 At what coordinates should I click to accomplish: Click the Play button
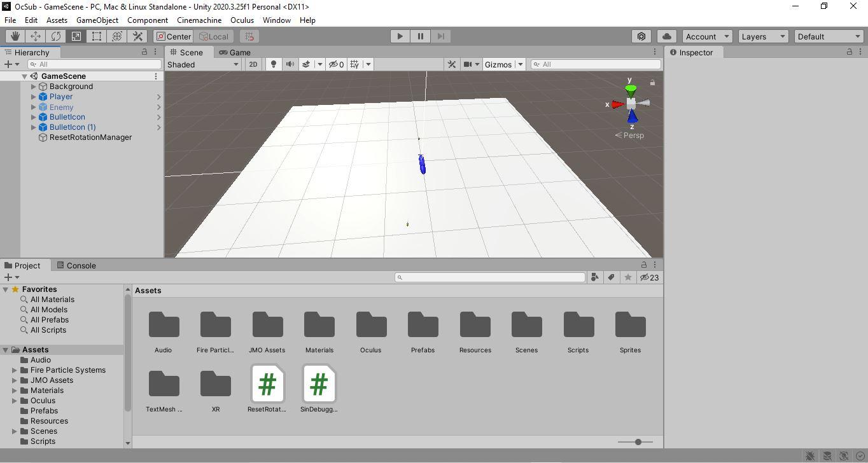pos(400,36)
